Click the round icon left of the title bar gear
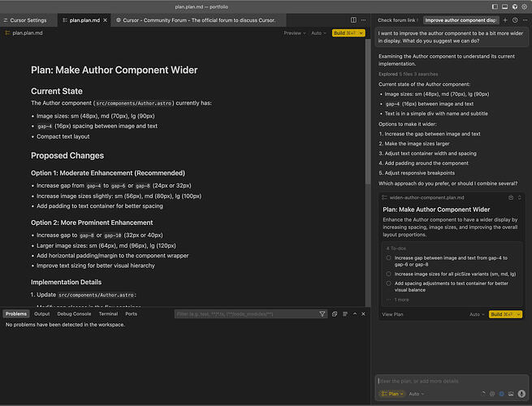Screen dimensions: 532x406 515,6
